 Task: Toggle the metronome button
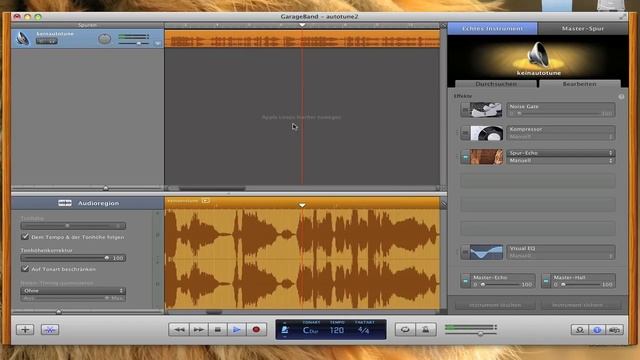425,329
